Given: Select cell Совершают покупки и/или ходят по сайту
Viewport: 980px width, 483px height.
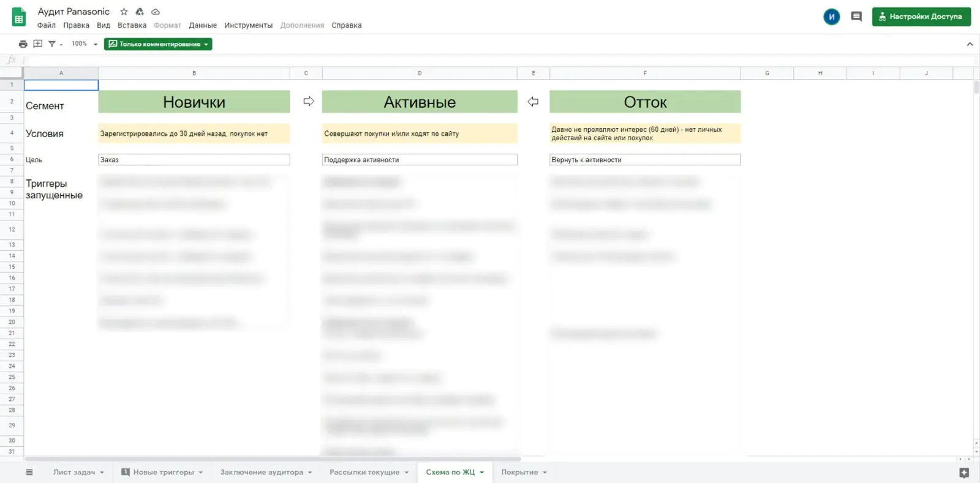Looking at the screenshot, I should pos(420,133).
